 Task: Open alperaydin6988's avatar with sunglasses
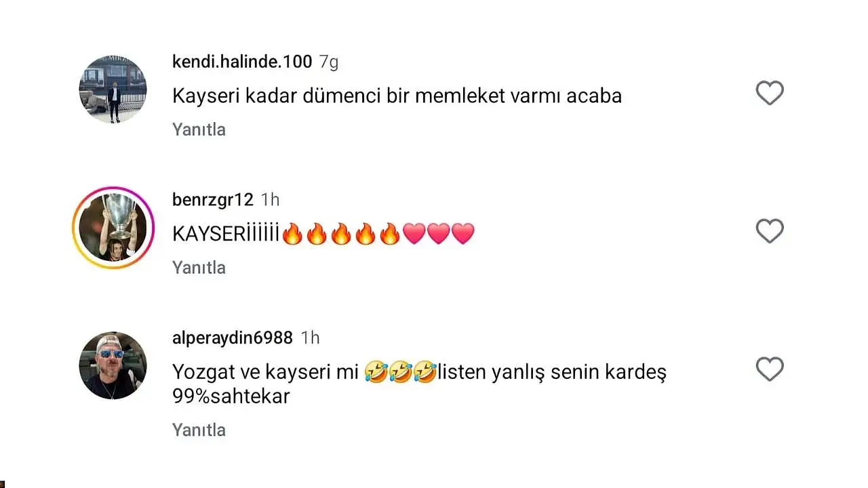pyautogui.click(x=113, y=365)
